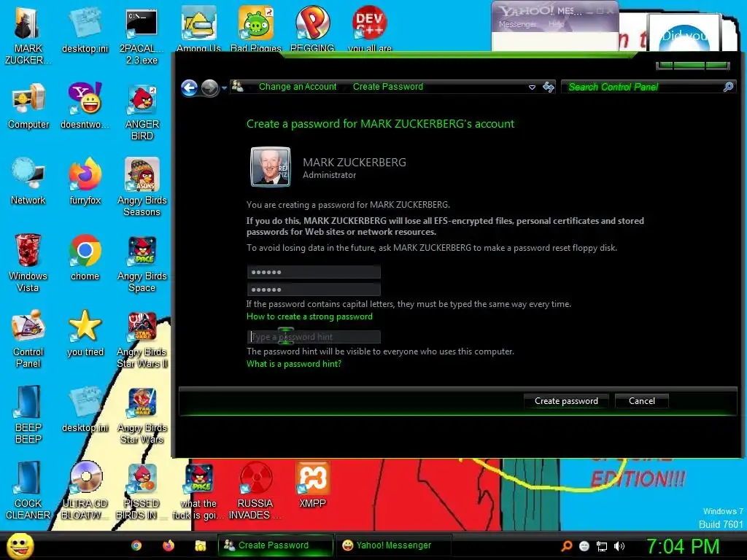Click the search magnifier in Control Panel

tap(728, 87)
